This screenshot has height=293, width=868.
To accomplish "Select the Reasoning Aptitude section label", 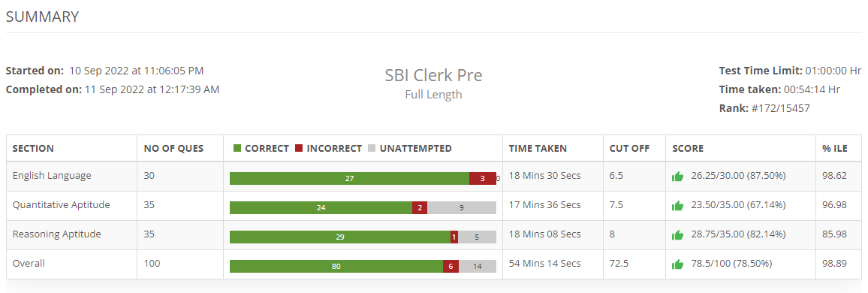I will point(57,234).
